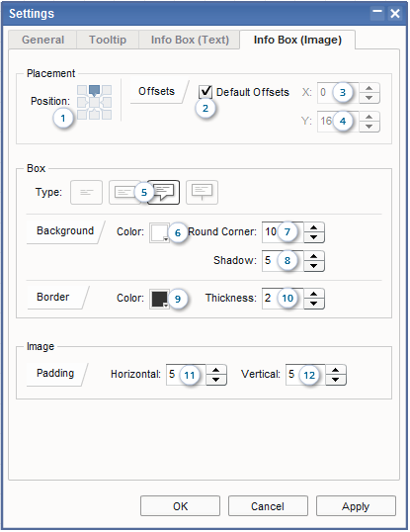Increase the Y offset value
The height and width of the screenshot is (532, 410).
click(369, 117)
